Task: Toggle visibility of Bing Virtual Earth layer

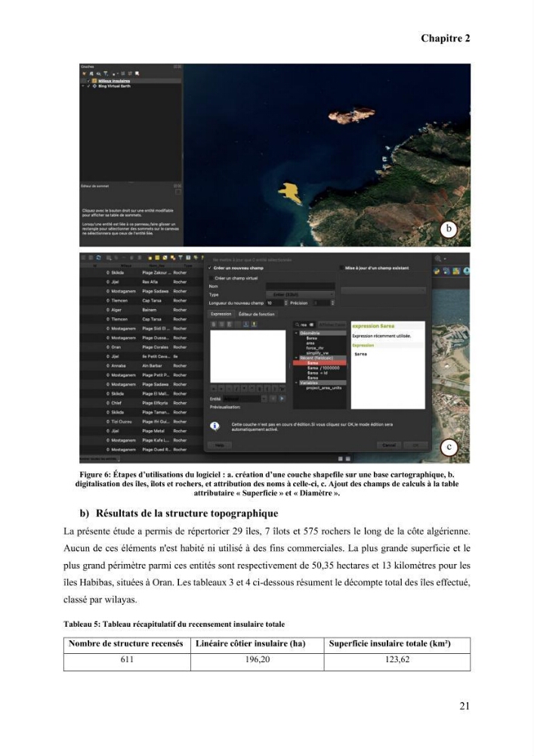Action: pos(88,86)
